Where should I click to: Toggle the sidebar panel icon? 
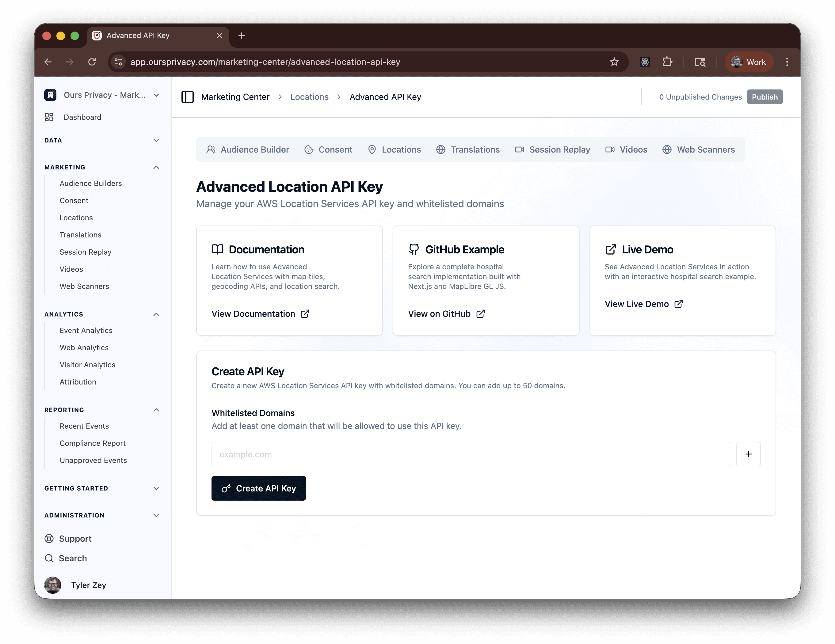(187, 97)
